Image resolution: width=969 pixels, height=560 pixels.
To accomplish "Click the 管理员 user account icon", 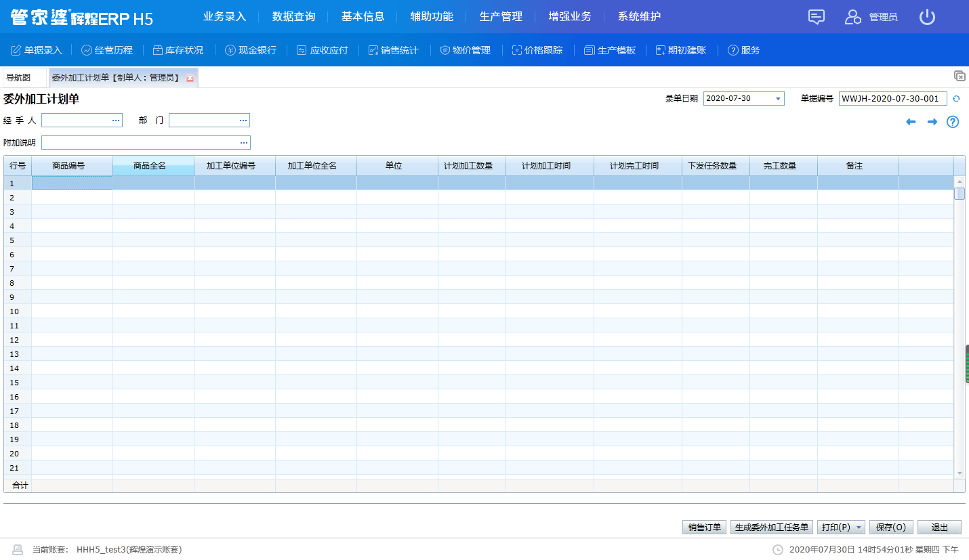I will pyautogui.click(x=852, y=17).
